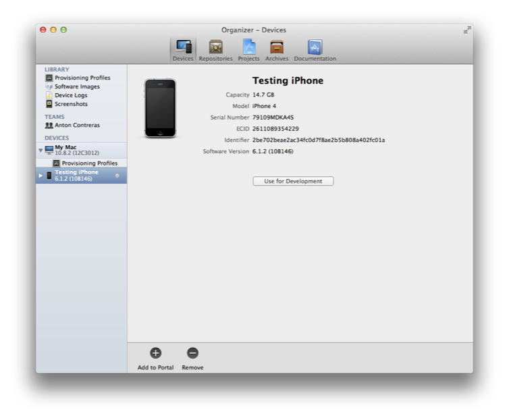The image size is (509, 420).
Task: Enter full screen using the window arrows
Action: point(466,30)
